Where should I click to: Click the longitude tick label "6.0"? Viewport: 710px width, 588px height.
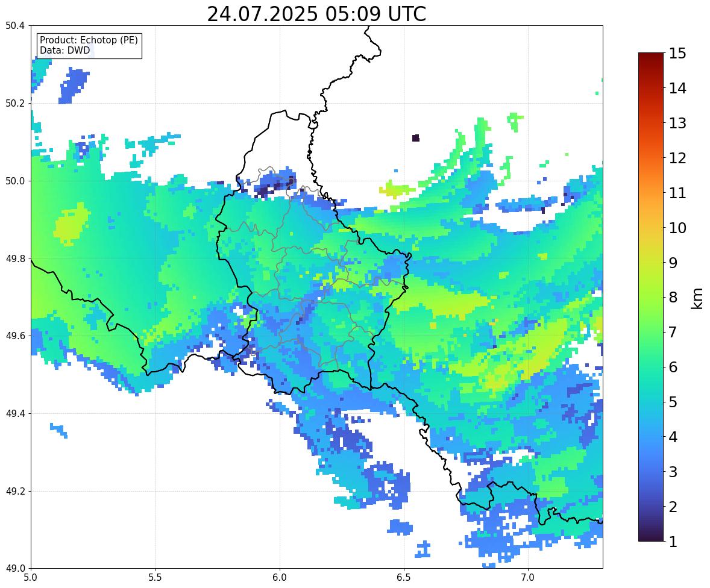[280, 578]
